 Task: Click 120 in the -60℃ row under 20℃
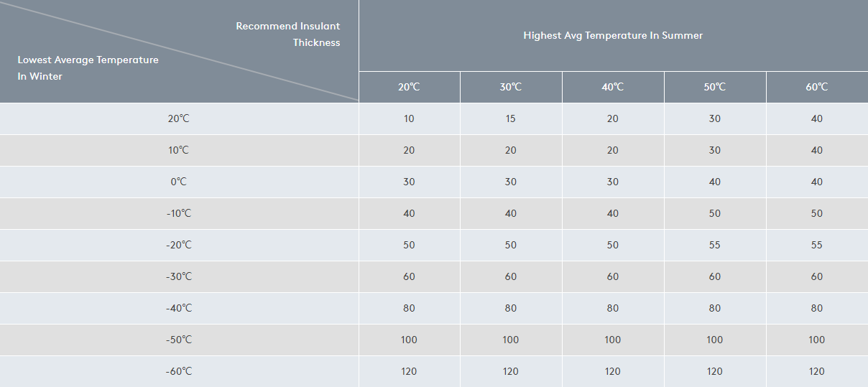pyautogui.click(x=409, y=371)
